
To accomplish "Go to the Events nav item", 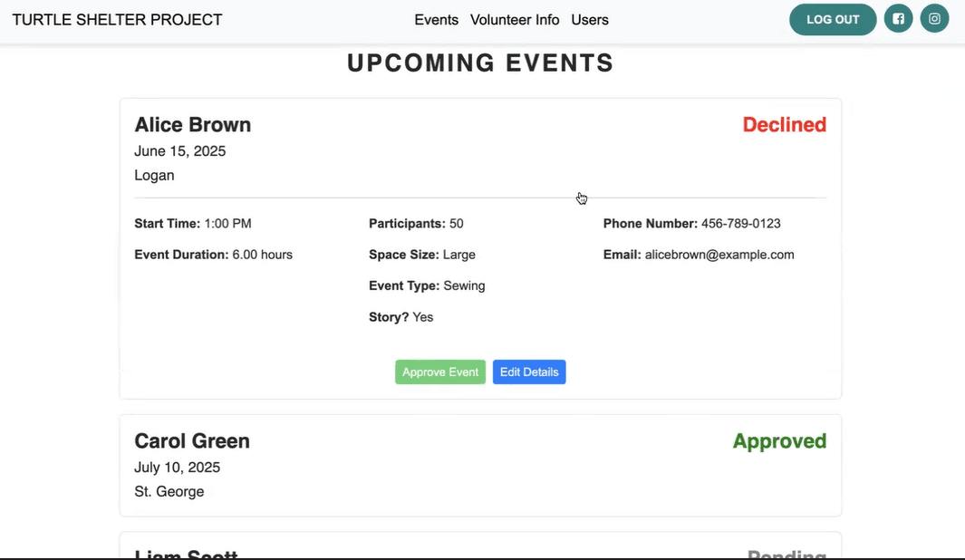I will (437, 20).
